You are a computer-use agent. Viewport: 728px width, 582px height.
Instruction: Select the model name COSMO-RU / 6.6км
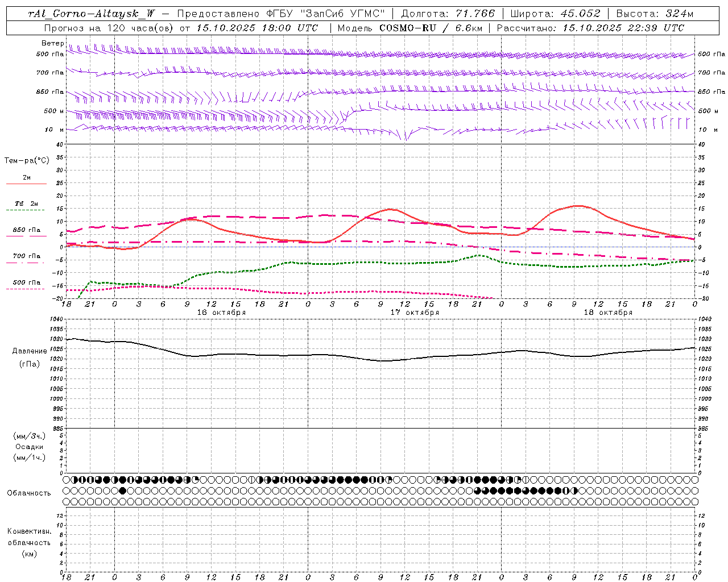coord(431,28)
